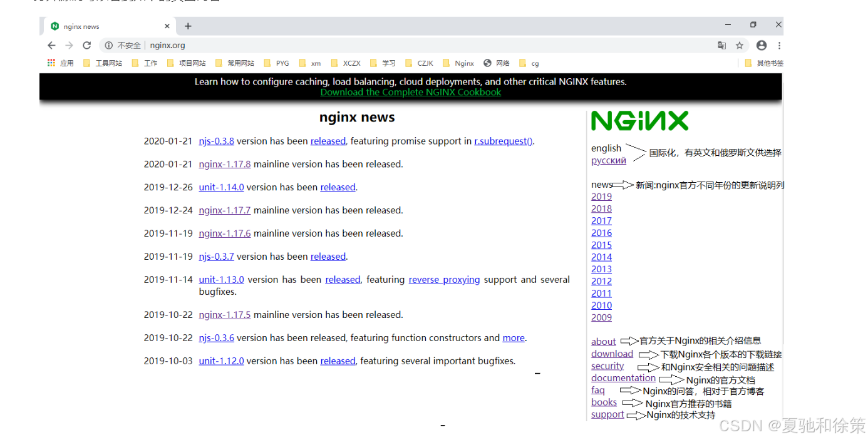
Task: Open the 2019 news archive
Action: pos(601,197)
